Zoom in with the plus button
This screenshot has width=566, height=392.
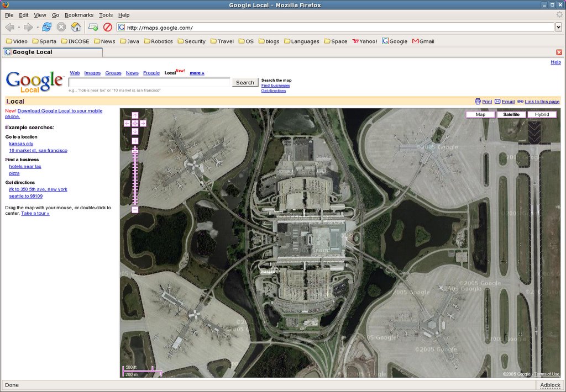click(135, 141)
